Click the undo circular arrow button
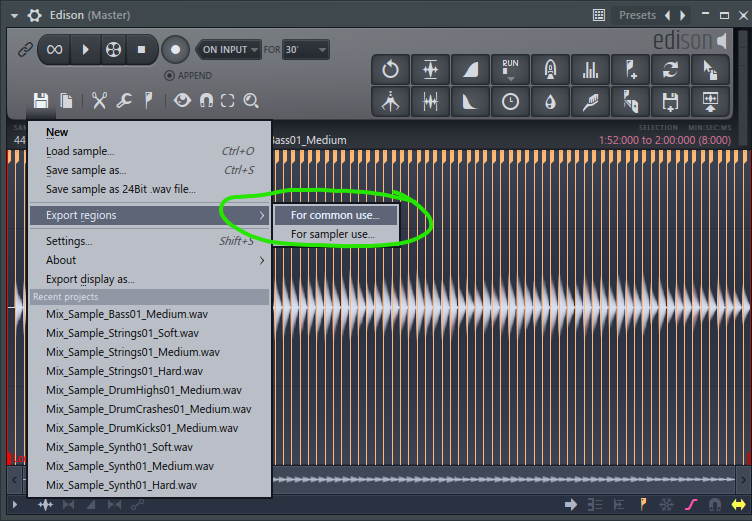This screenshot has height=521, width=752. point(390,70)
